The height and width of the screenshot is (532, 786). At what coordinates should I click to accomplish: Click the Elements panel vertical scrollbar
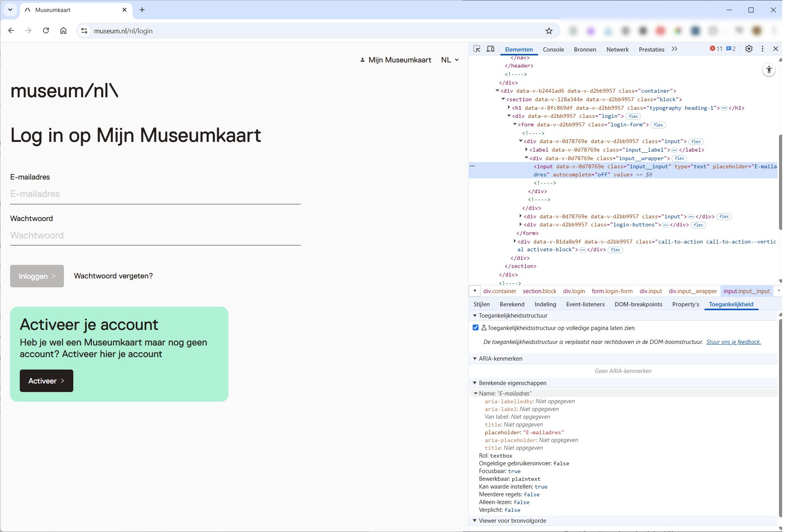[780, 182]
